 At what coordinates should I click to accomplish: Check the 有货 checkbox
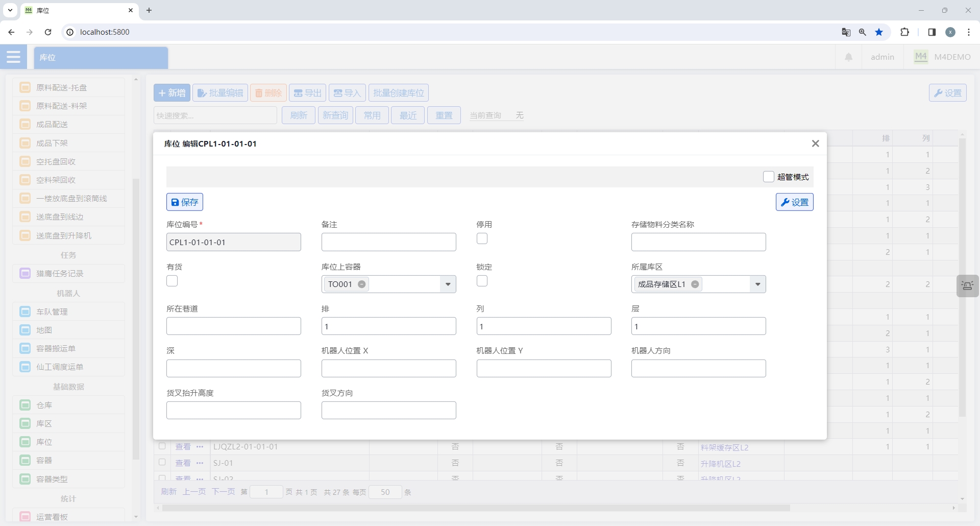(x=172, y=281)
